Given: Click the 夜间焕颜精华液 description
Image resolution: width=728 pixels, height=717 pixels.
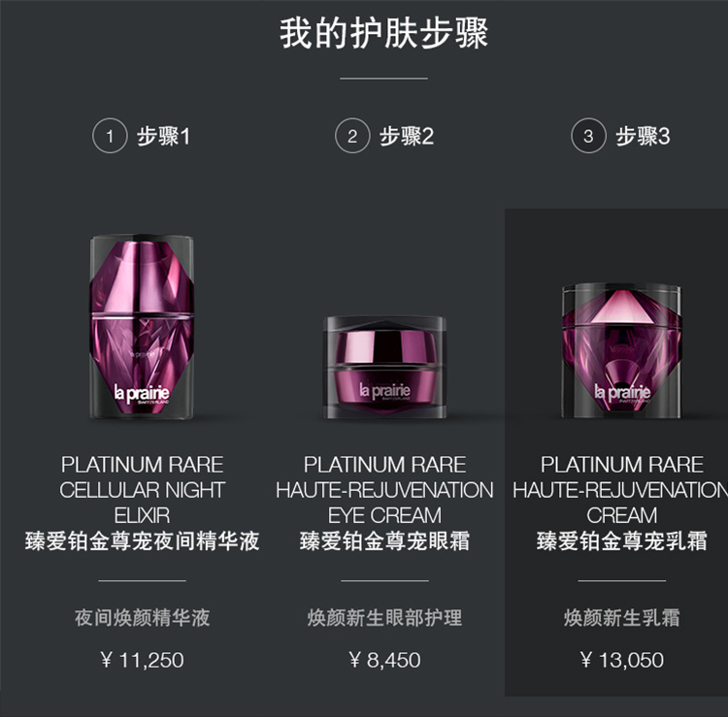Looking at the screenshot, I should [x=142, y=618].
